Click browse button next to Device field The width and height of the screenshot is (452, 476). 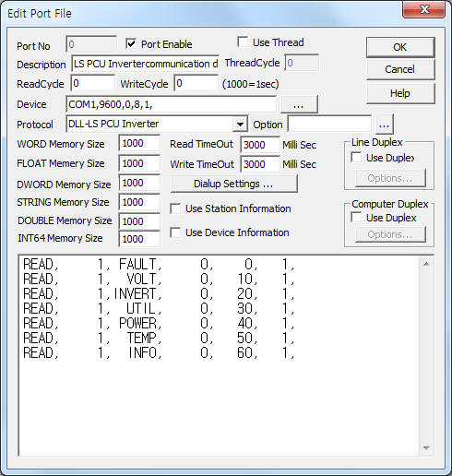299,104
